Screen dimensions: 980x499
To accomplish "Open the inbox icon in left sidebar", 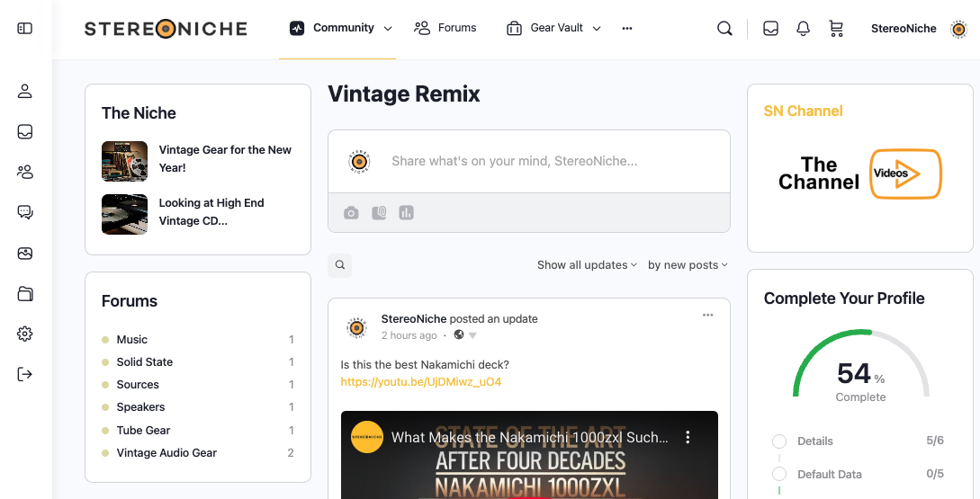I will pyautogui.click(x=25, y=132).
